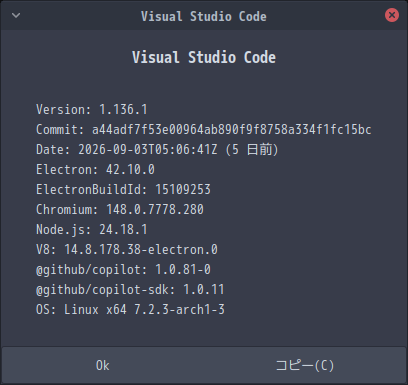Image resolution: width=408 pixels, height=385 pixels.
Task: Click the @github/copilot: 1.0.81-0 line
Action: [123, 270]
